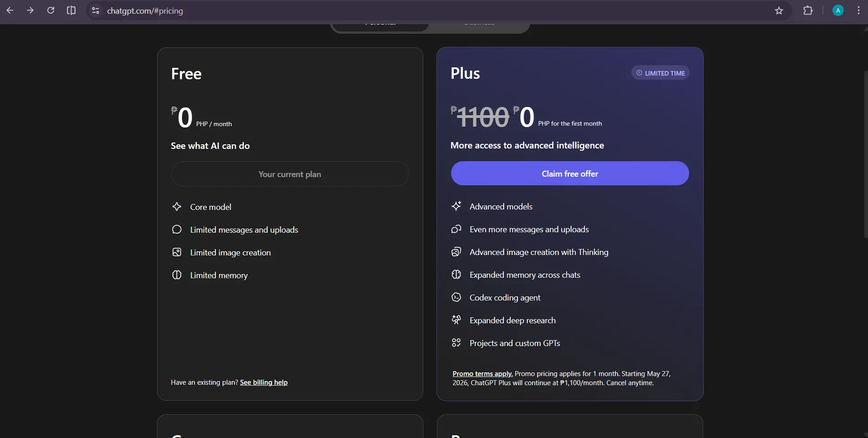868x438 pixels.
Task: Click the Plus plan heading
Action: (465, 73)
